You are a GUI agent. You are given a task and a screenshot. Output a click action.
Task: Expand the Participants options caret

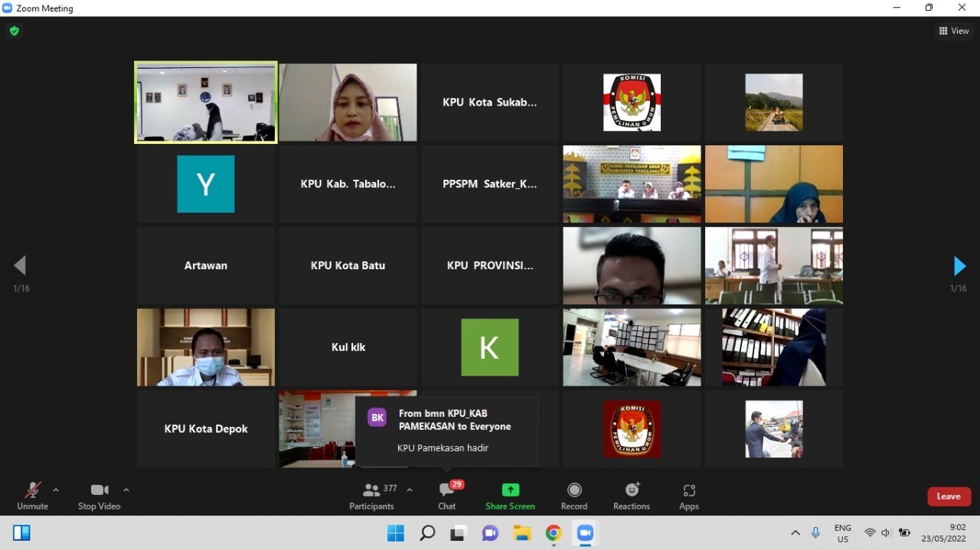[x=410, y=490]
